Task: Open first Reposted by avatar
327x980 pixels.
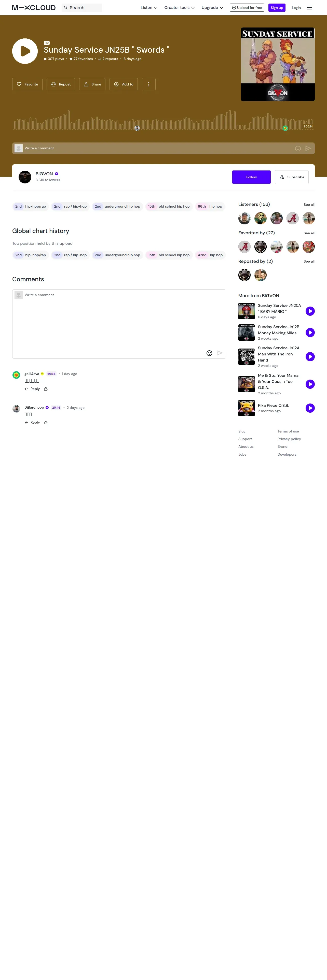Action: pyautogui.click(x=244, y=275)
